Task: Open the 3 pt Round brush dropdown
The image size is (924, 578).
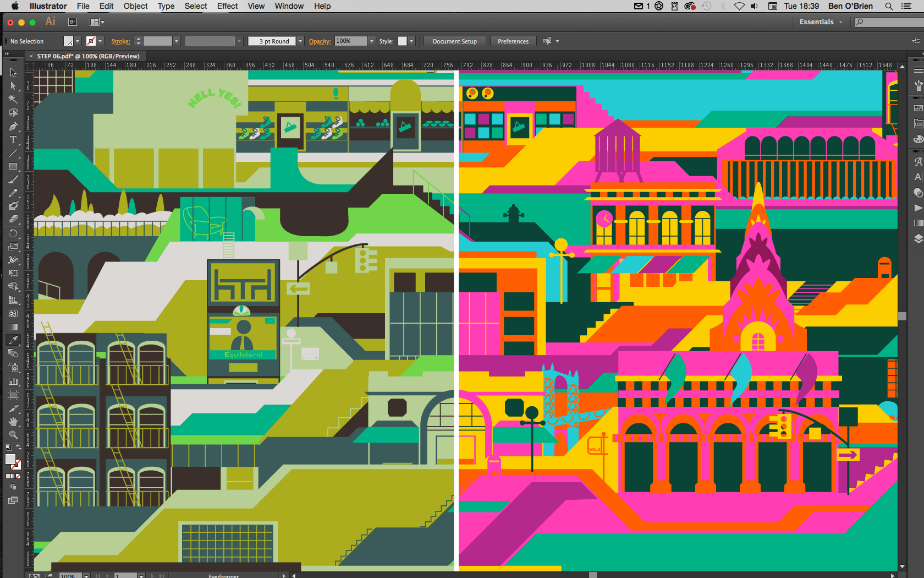Action: [300, 41]
